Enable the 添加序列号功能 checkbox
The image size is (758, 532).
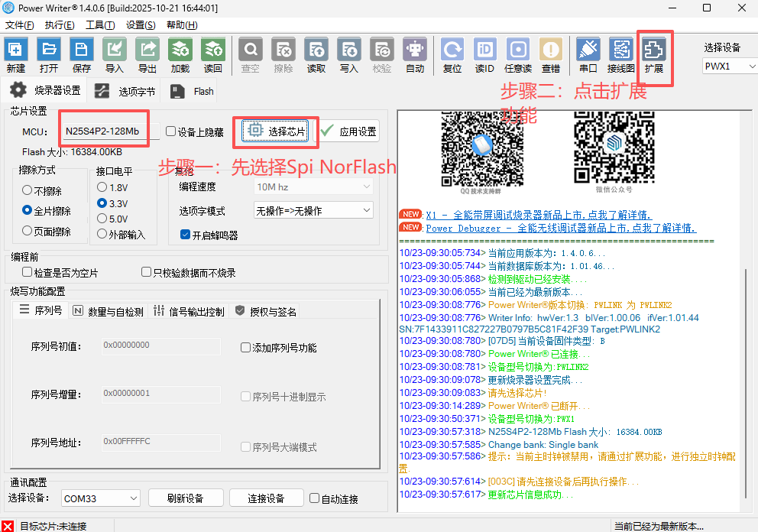245,348
